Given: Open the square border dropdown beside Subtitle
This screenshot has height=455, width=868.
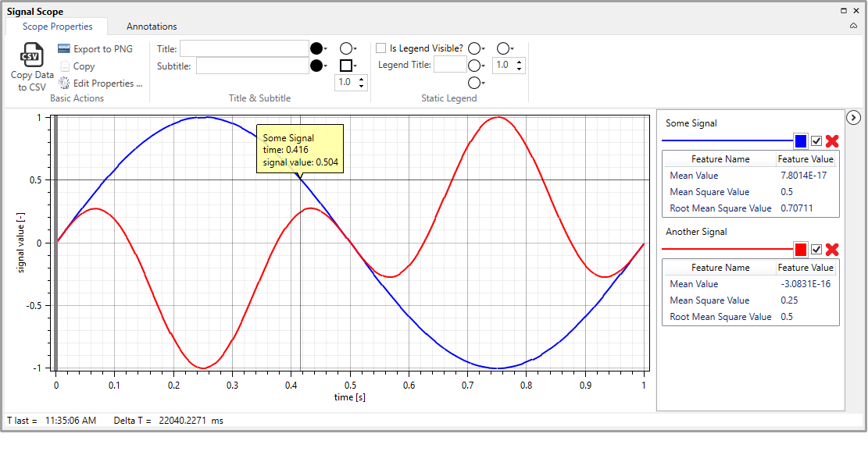Looking at the screenshot, I should tap(348, 66).
